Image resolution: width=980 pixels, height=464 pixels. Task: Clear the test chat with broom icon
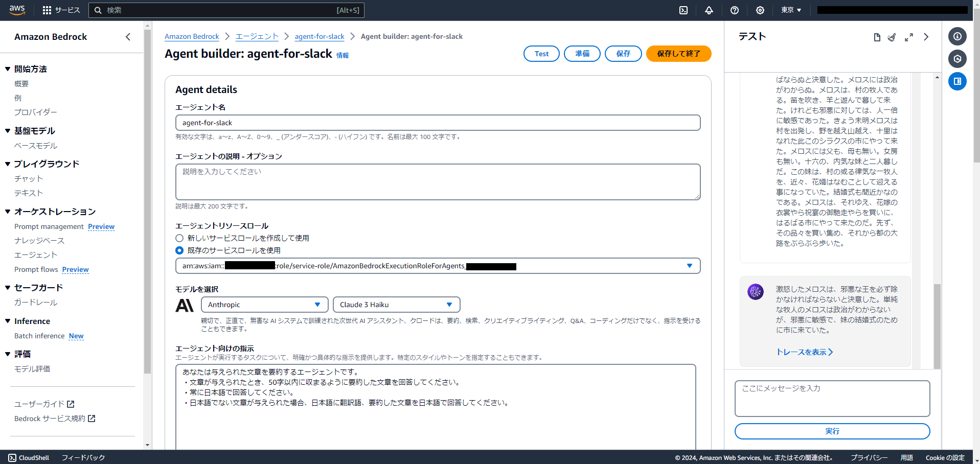[x=892, y=37]
